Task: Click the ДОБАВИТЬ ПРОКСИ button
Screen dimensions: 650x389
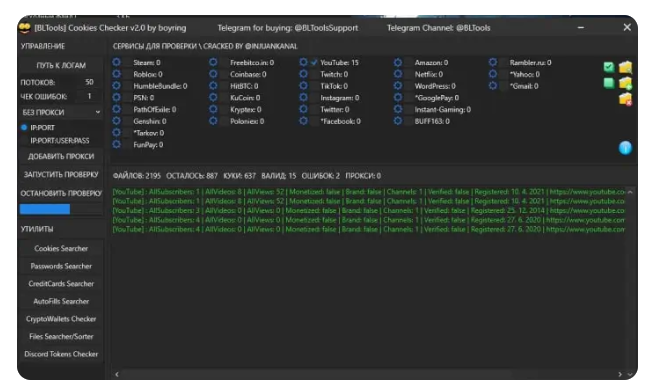Action: click(x=61, y=156)
